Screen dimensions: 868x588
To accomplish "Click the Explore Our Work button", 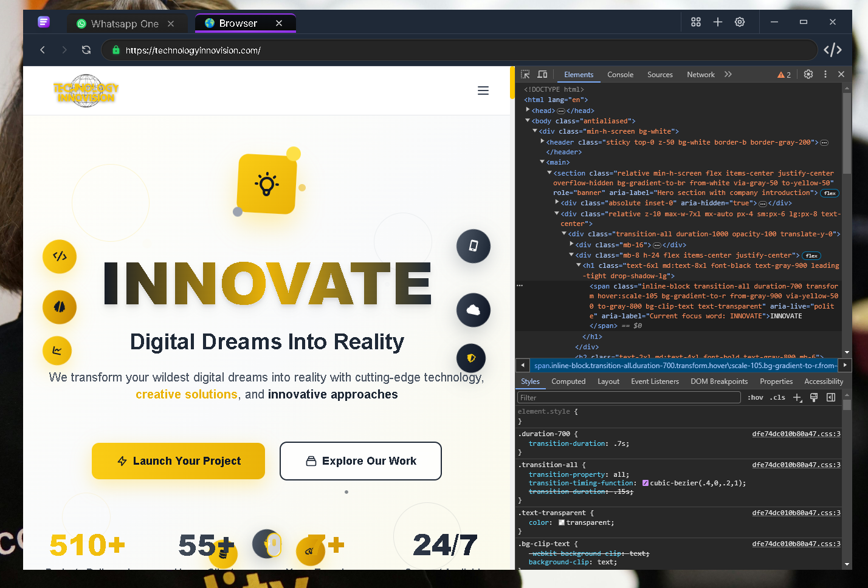I will pyautogui.click(x=360, y=461).
